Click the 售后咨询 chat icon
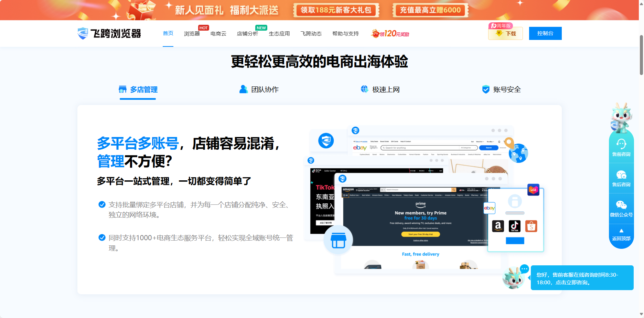 621,174
